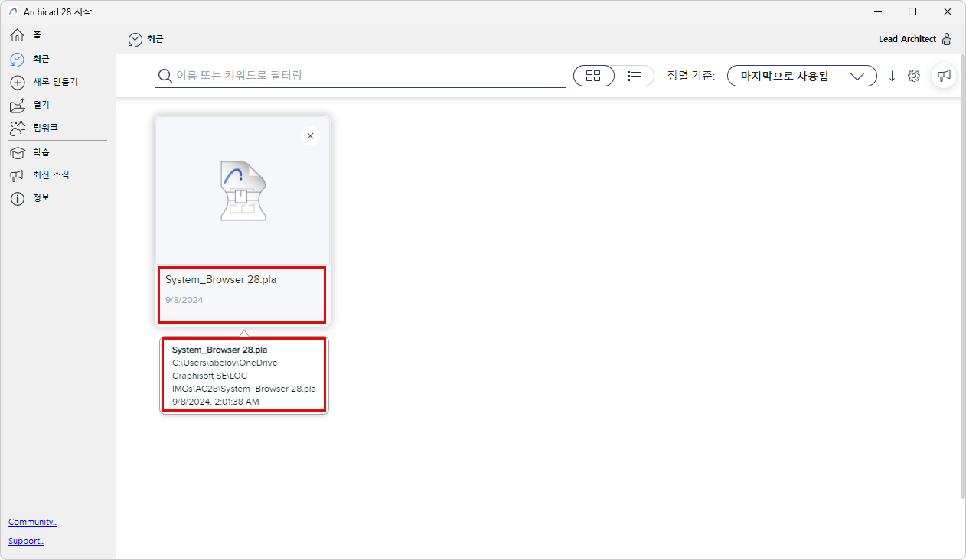Click the 9/8/2024 date on card
The width and height of the screenshot is (966, 560).
click(x=184, y=300)
